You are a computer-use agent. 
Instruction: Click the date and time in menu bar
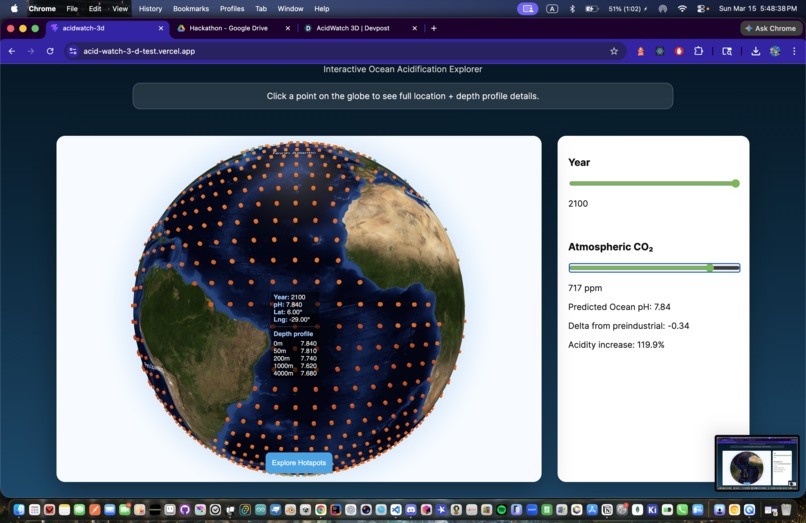coord(758,9)
